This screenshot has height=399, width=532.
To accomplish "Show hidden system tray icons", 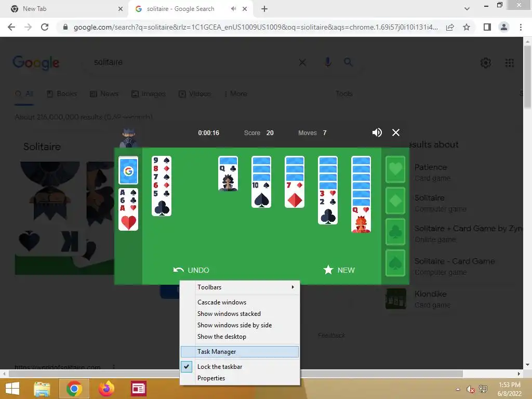I will (458, 389).
